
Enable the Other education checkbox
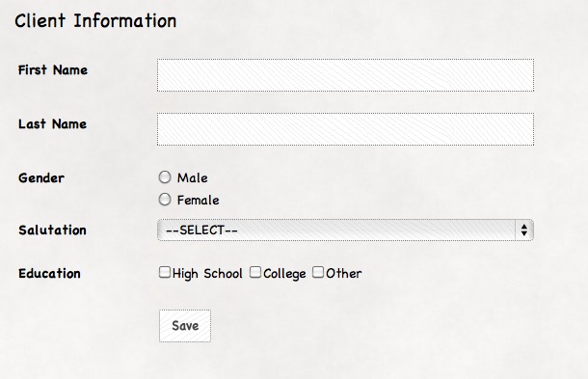pyautogui.click(x=318, y=272)
